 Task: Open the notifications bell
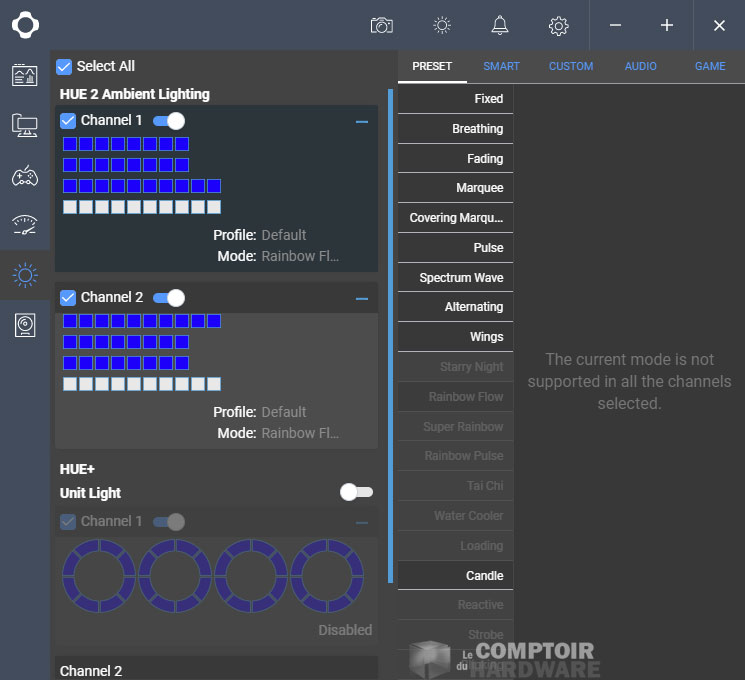tap(500, 25)
